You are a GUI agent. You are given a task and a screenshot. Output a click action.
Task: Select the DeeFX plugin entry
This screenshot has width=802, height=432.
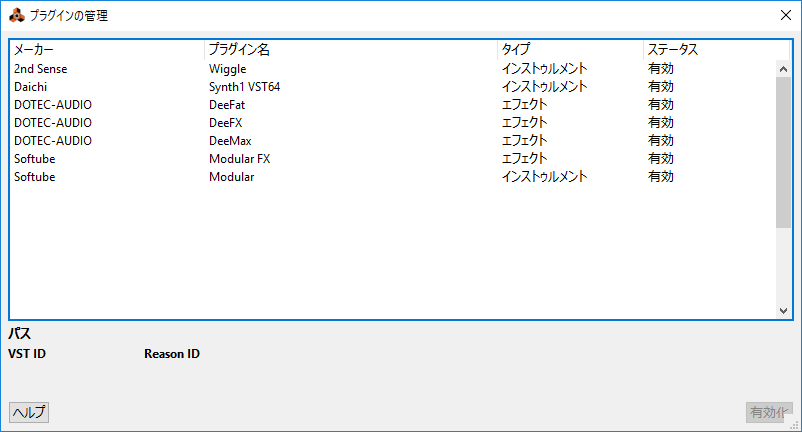pyautogui.click(x=393, y=122)
